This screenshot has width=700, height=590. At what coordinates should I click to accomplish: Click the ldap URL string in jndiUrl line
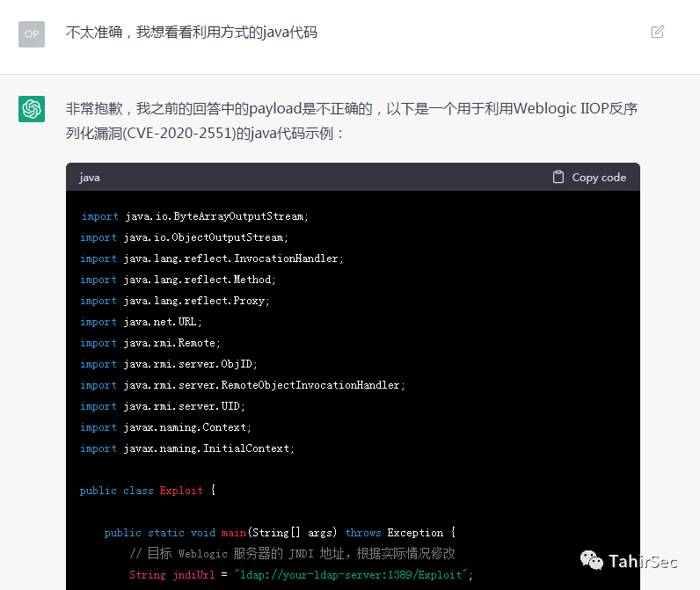click(351, 575)
